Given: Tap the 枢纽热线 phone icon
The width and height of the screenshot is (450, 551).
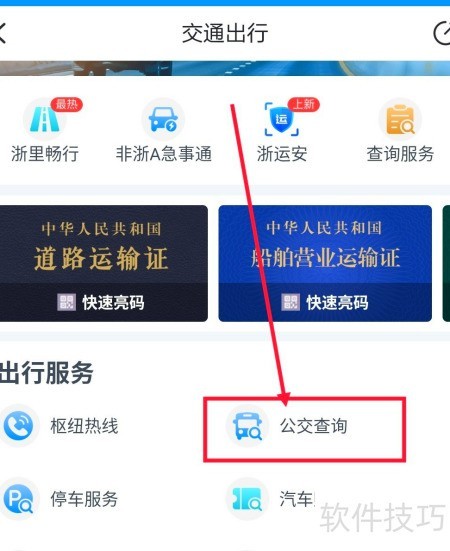Looking at the screenshot, I should (x=18, y=426).
